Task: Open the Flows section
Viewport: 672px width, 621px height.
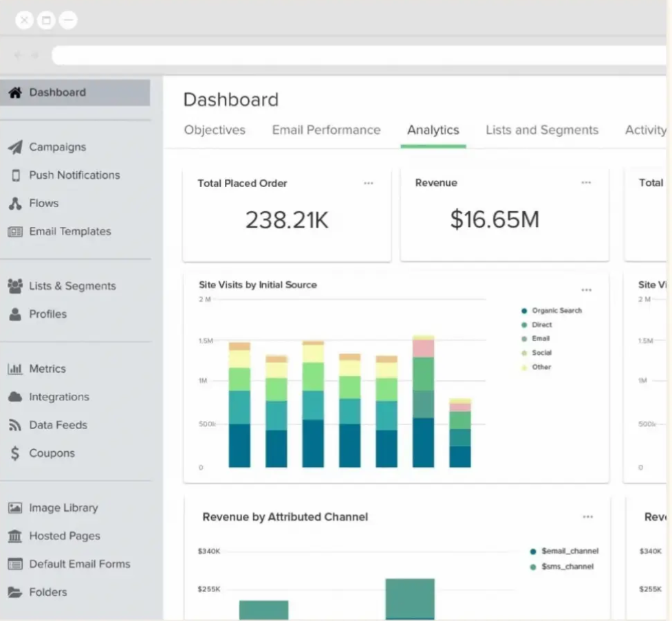Action: pyautogui.click(x=44, y=204)
